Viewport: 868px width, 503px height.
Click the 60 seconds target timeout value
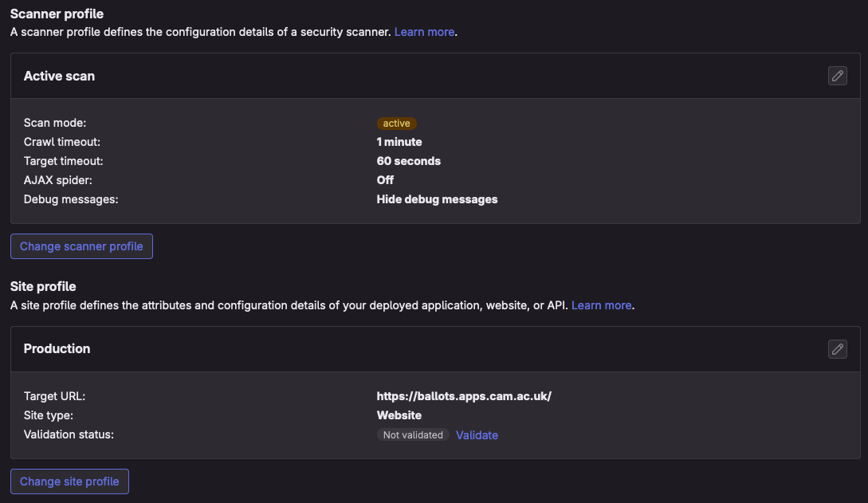[x=408, y=161]
